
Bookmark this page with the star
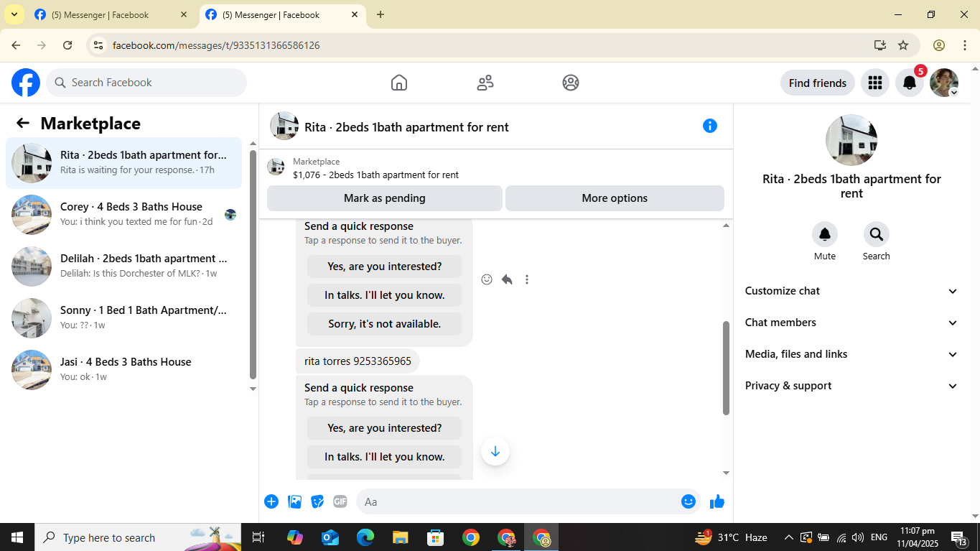pyautogui.click(x=903, y=45)
